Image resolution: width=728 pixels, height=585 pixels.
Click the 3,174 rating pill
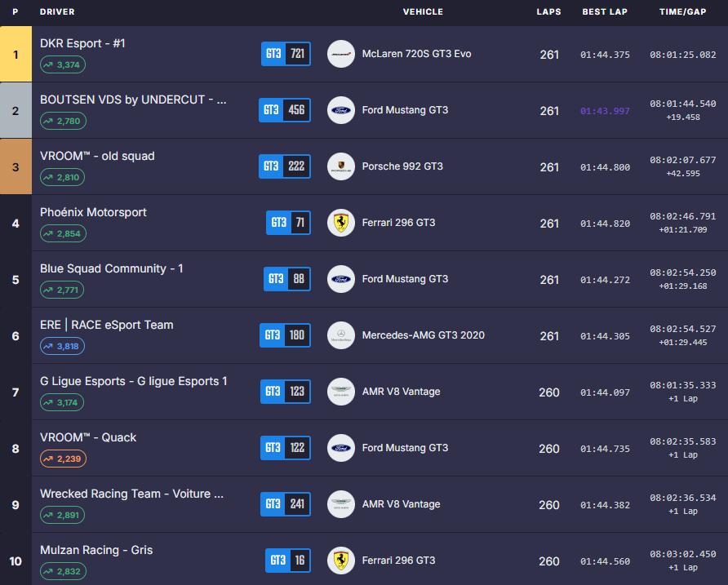pos(62,402)
